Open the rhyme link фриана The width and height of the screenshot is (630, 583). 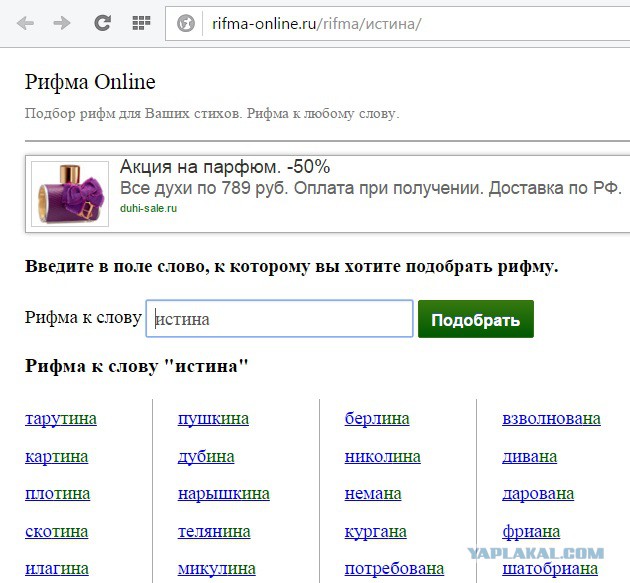(531, 532)
